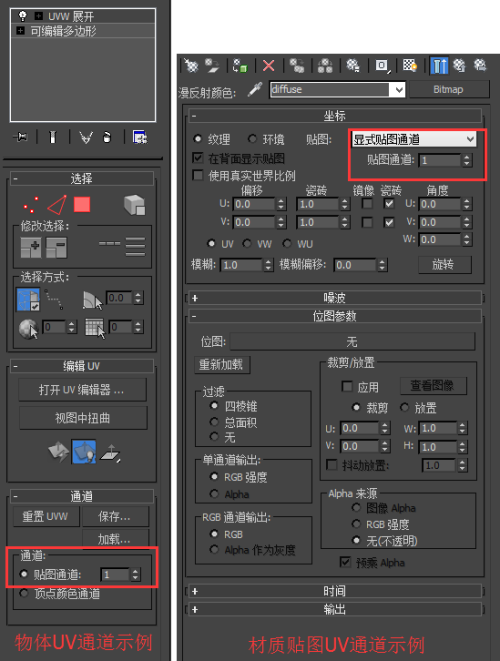Select the vertex sub-object mode icon
500x661 pixels.
pos(31,205)
